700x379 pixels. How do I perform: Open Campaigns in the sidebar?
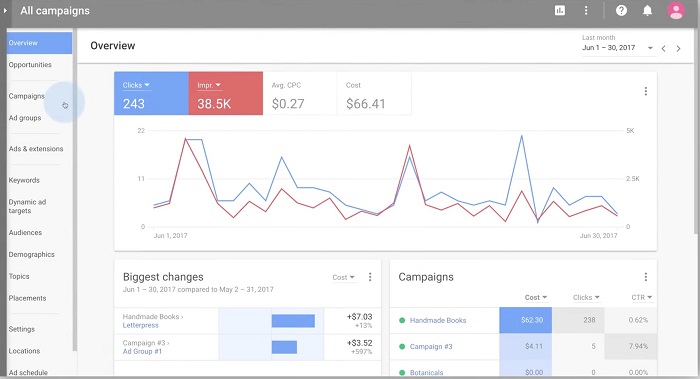(26, 96)
